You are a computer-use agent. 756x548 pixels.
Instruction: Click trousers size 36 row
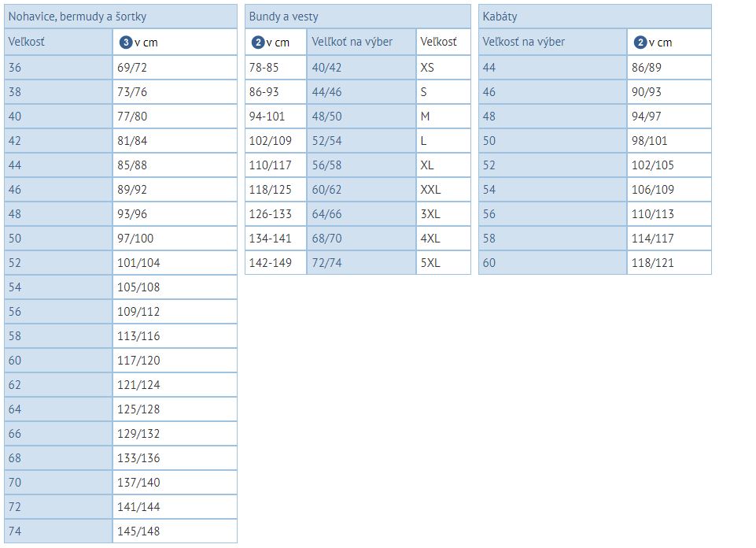(x=120, y=68)
